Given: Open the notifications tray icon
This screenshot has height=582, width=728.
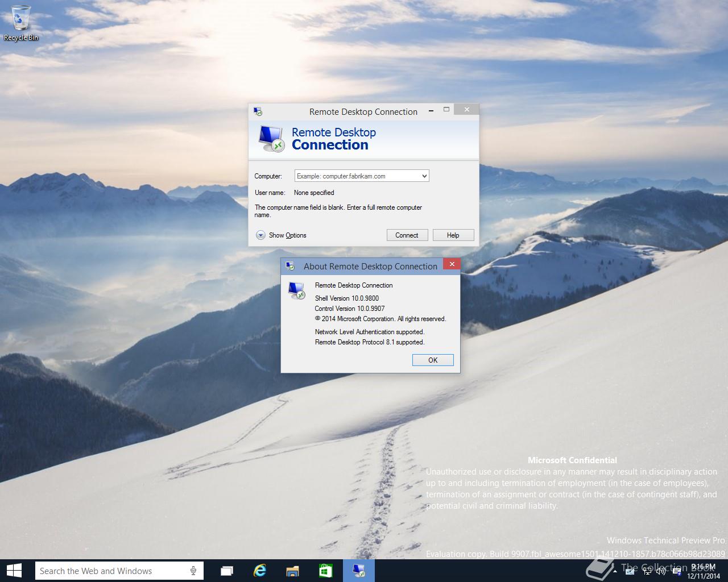Looking at the screenshot, I should coord(677,571).
